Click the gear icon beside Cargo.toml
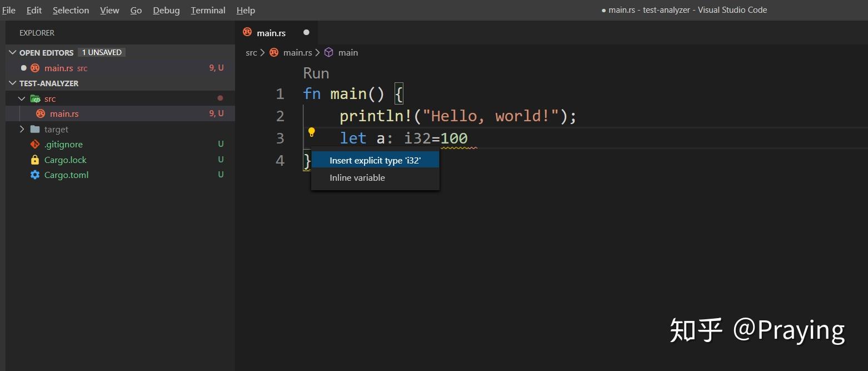The width and height of the screenshot is (868, 371). click(x=34, y=175)
